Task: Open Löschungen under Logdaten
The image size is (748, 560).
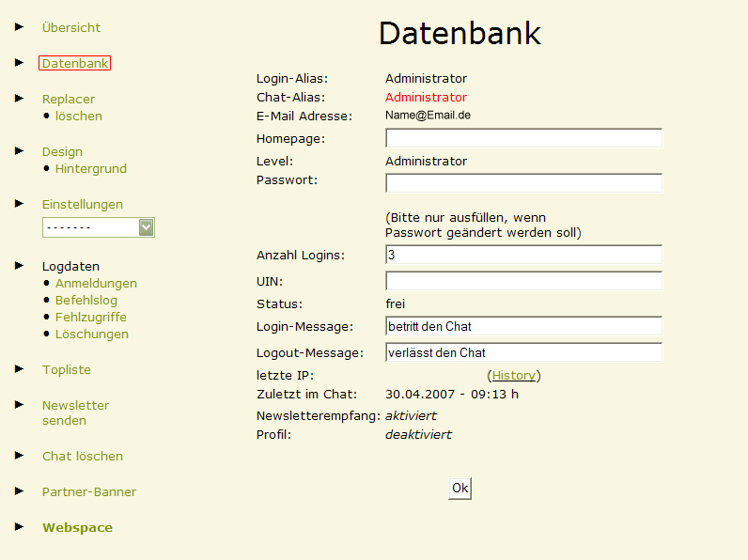Action: coord(91,334)
